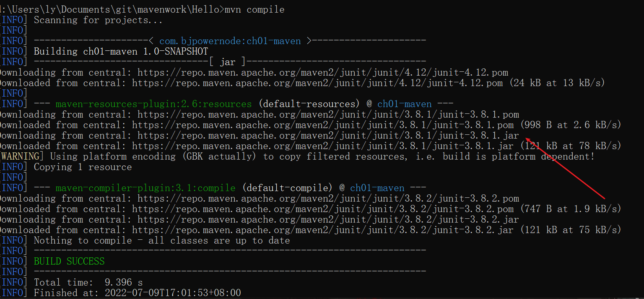644x299 pixels.
Task: Click the junit-3.8.1.pom downloading URL
Action: click(x=328, y=114)
